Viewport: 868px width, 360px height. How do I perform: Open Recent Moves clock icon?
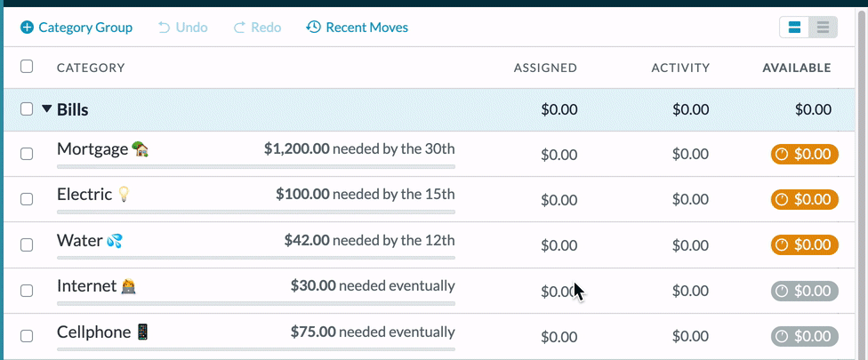point(313,27)
